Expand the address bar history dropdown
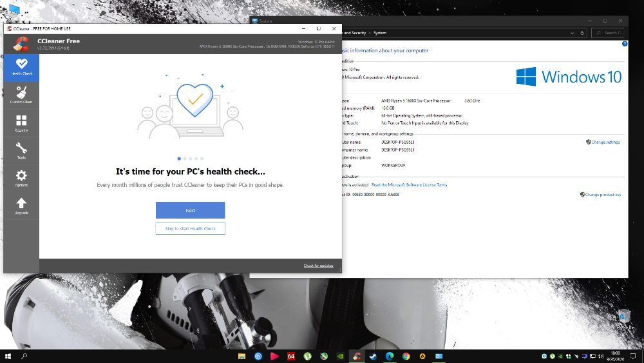The image size is (644, 363). point(572,33)
